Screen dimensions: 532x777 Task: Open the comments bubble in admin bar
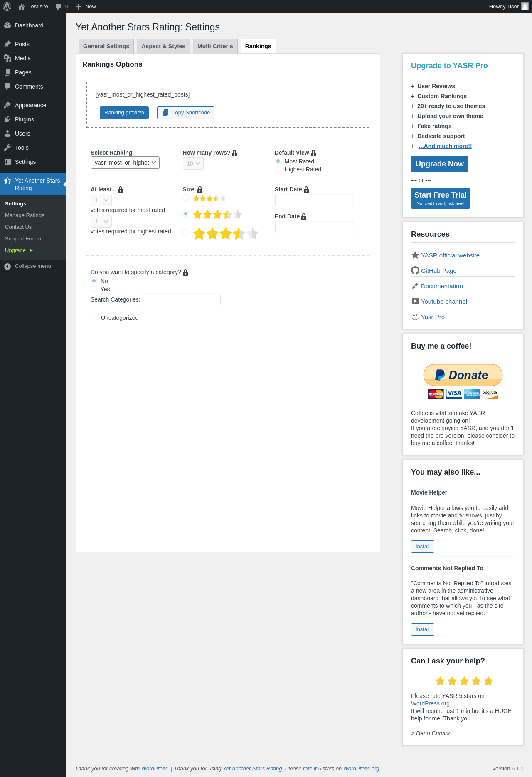pyautogui.click(x=58, y=7)
